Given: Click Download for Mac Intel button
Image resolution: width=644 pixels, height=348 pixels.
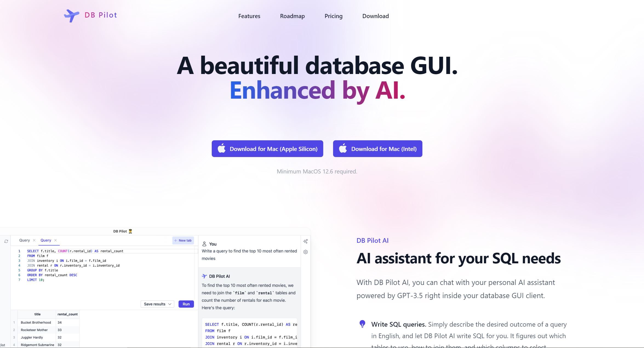Looking at the screenshot, I should click(x=377, y=148).
